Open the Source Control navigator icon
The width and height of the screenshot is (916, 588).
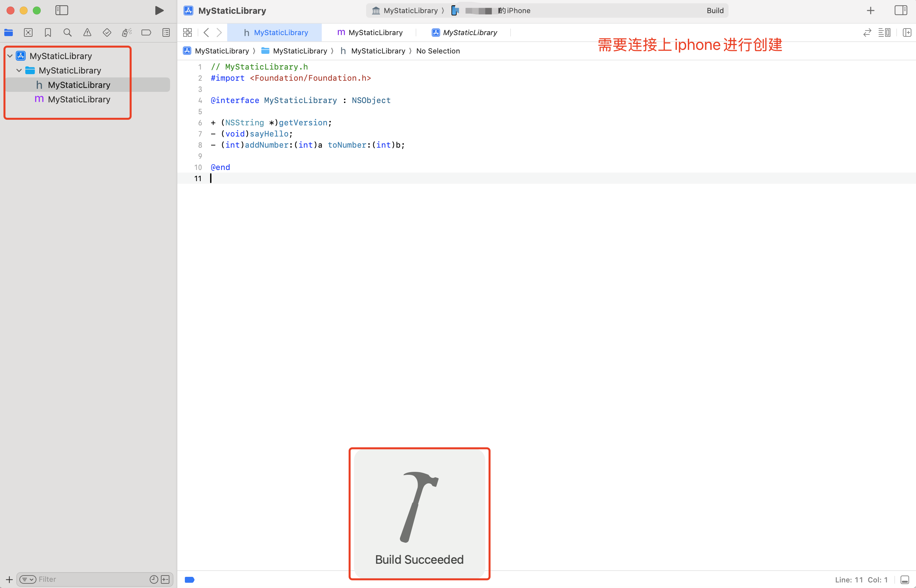click(28, 32)
